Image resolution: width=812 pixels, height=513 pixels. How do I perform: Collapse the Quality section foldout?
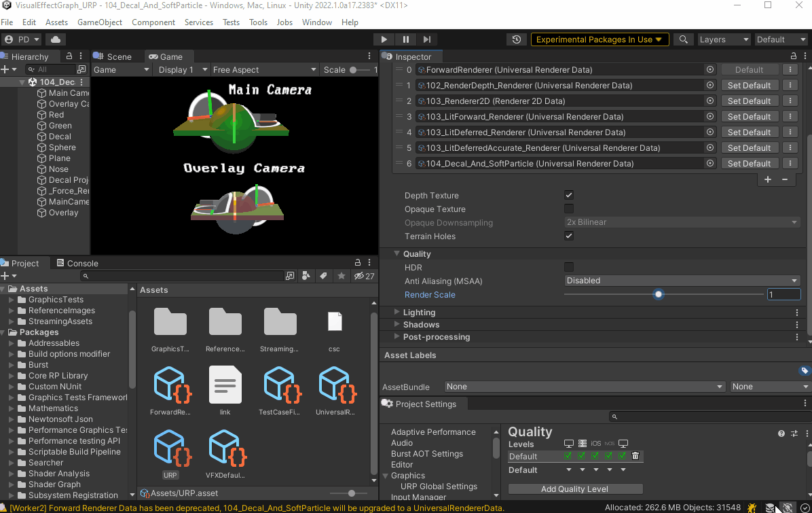click(396, 254)
